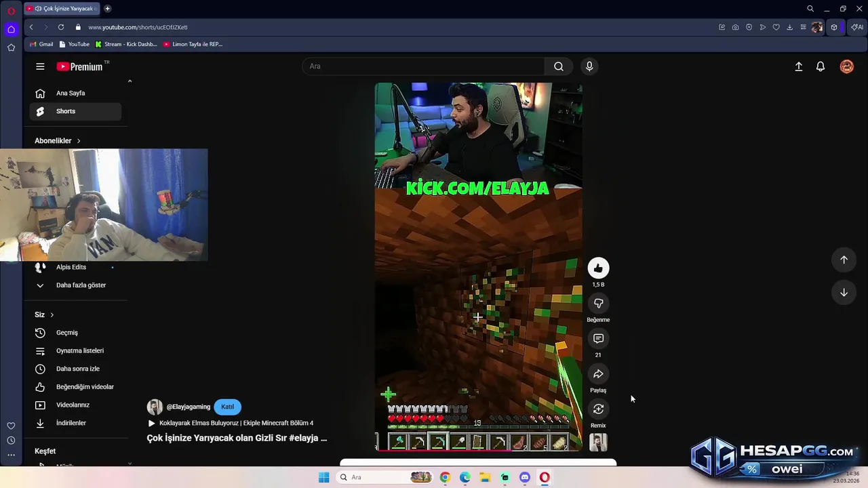Open Videolarınız page
This screenshot has width=868, height=488.
coord(75,405)
